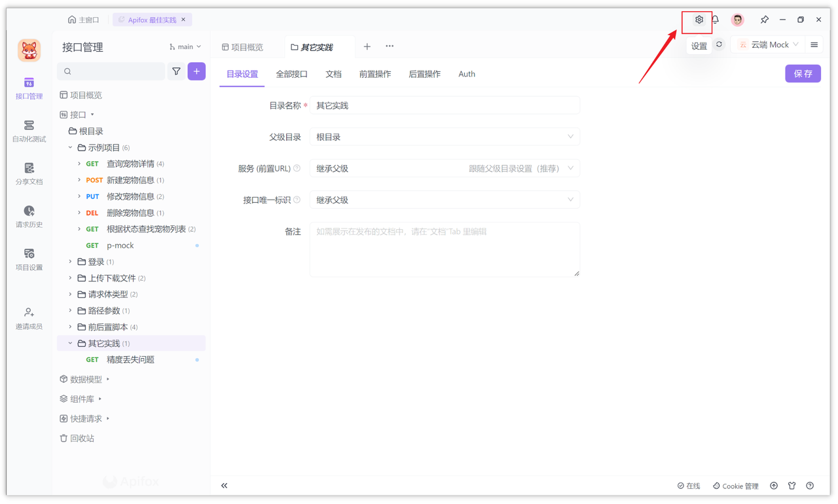Open 自动化测试 in sidebar

pyautogui.click(x=29, y=132)
